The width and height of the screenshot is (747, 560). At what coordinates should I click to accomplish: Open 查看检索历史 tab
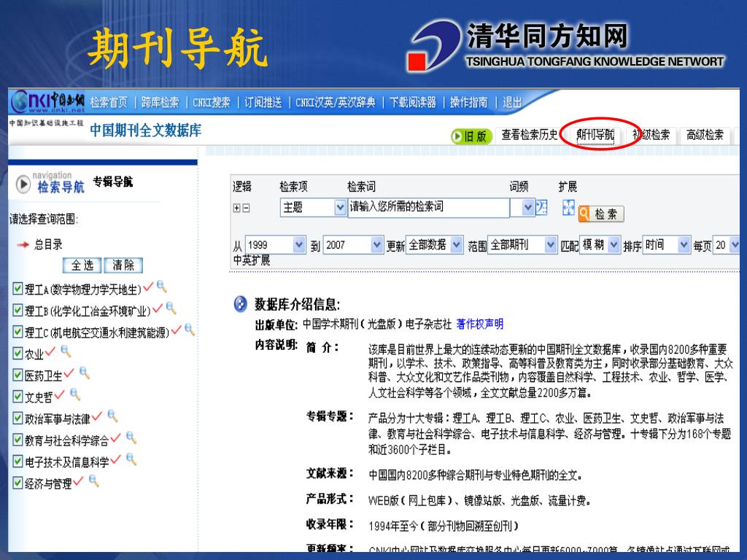coord(529,135)
